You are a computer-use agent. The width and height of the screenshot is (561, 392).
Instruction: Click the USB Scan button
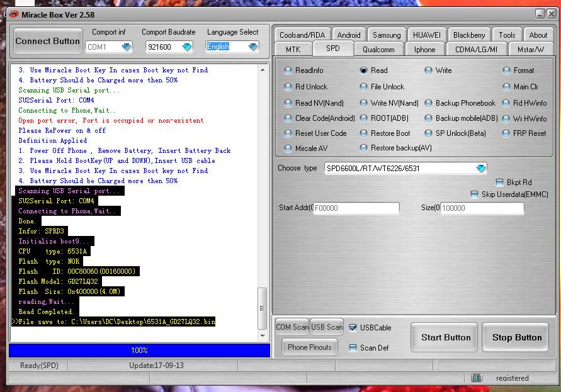tap(327, 327)
